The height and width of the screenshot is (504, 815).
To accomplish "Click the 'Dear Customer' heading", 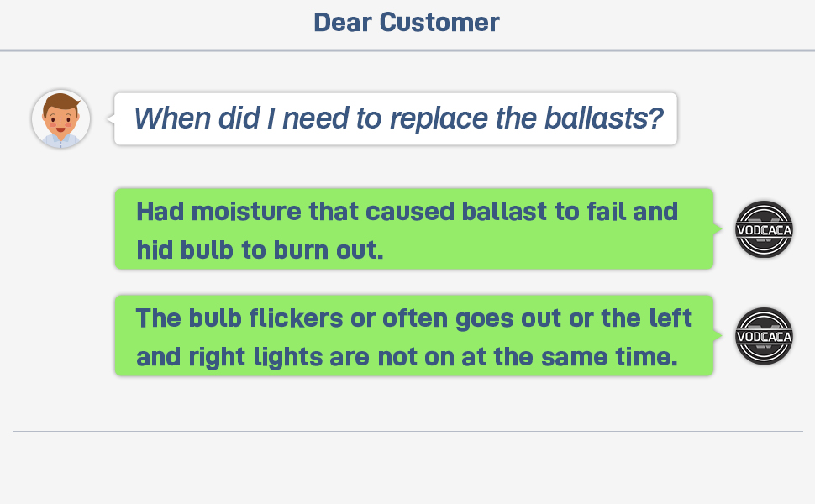I will click(407, 23).
